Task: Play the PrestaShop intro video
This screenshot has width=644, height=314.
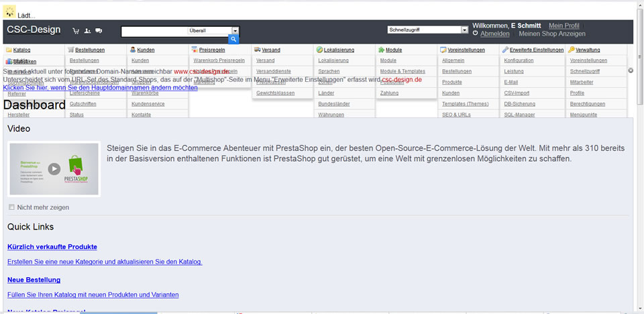Action: pyautogui.click(x=54, y=169)
